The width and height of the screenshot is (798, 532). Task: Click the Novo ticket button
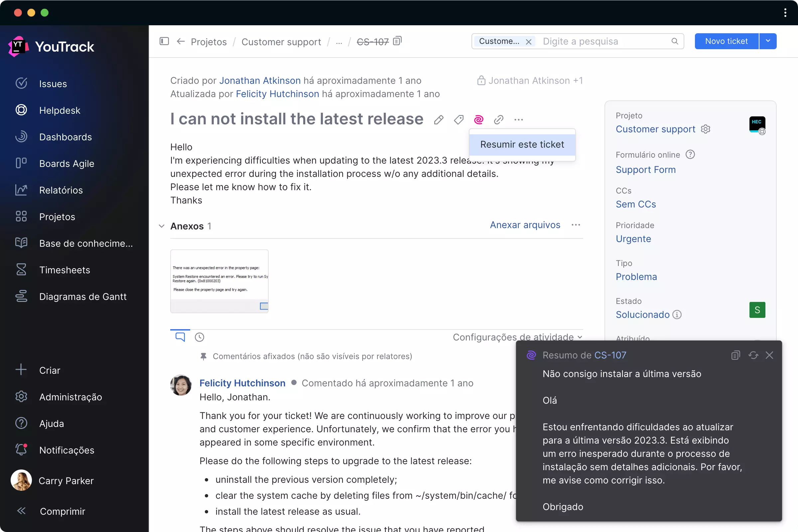tap(726, 41)
